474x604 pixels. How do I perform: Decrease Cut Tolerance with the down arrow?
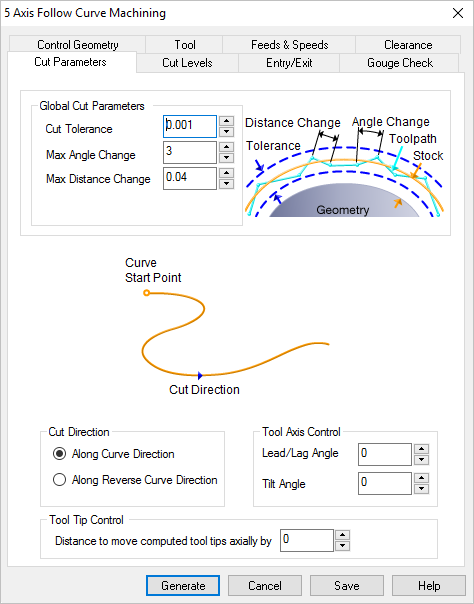[226, 132]
